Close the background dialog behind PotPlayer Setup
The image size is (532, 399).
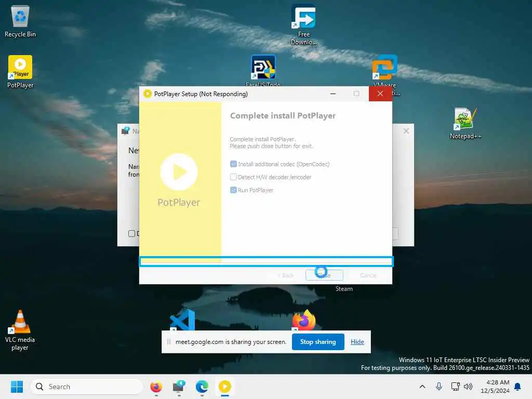[x=406, y=131]
